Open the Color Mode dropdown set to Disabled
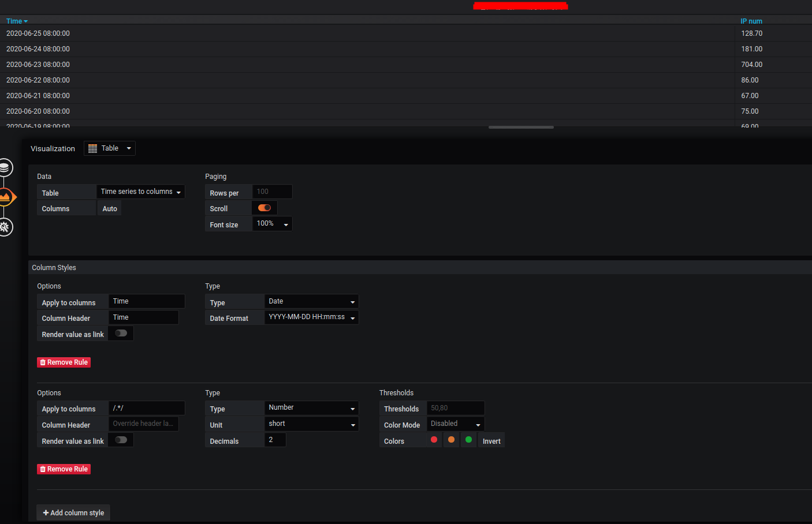Viewport: 812px width, 524px height. coord(455,424)
